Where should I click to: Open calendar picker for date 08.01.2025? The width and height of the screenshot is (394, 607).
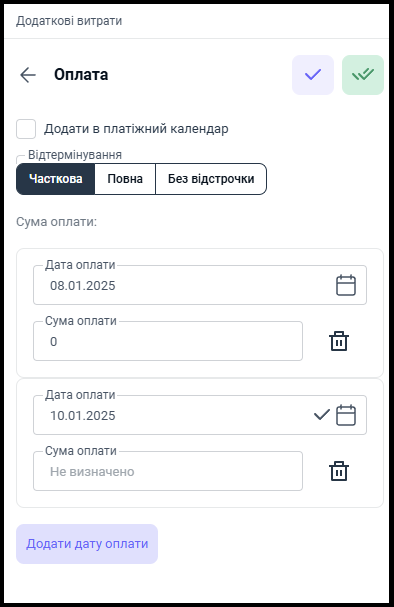pos(346,285)
